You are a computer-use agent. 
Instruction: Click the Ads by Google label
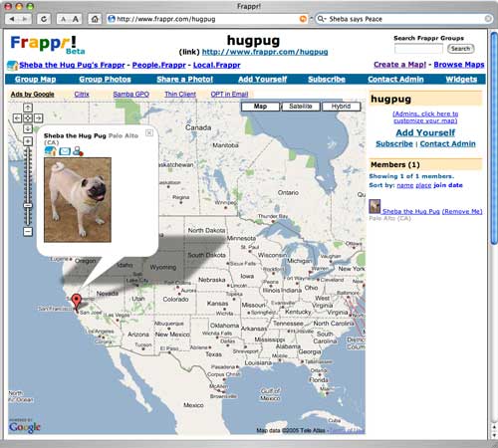32,95
